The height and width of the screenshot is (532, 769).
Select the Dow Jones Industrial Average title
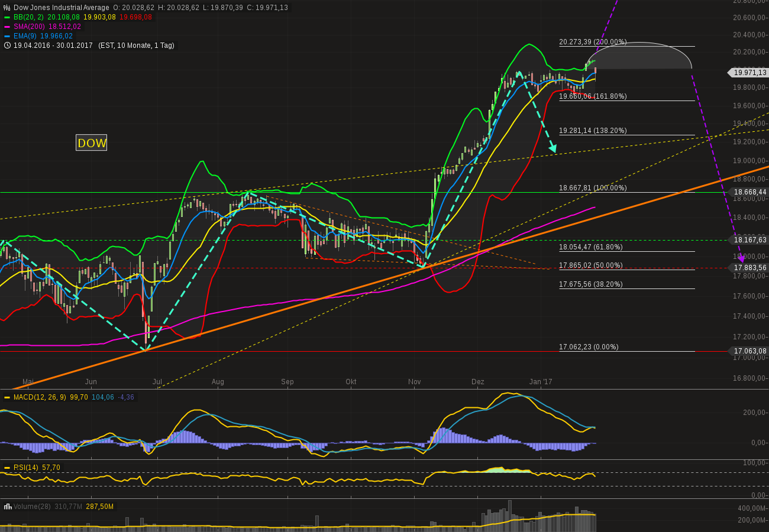coord(62,8)
